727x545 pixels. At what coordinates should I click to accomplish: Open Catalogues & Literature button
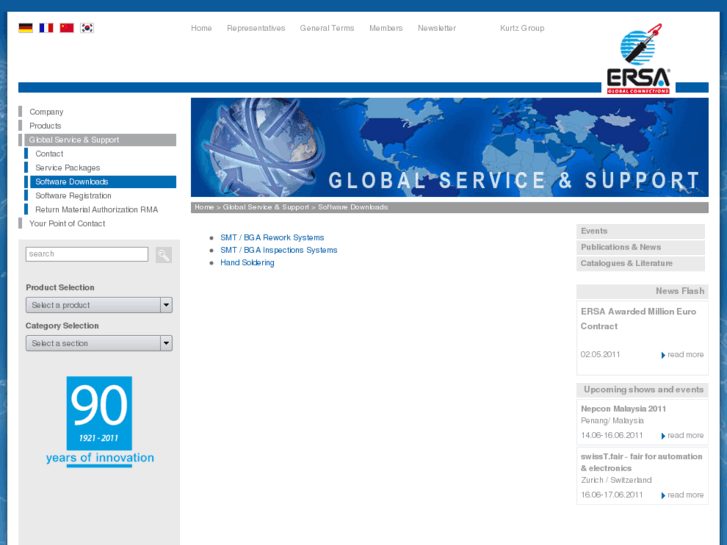click(x=641, y=263)
